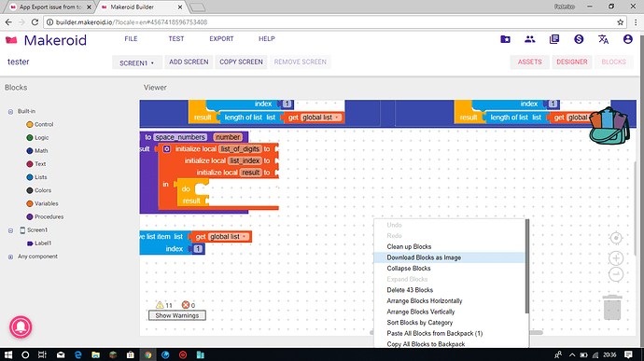The image size is (644, 361).
Task: Open Cortana search circle in taskbar
Action: point(25,354)
